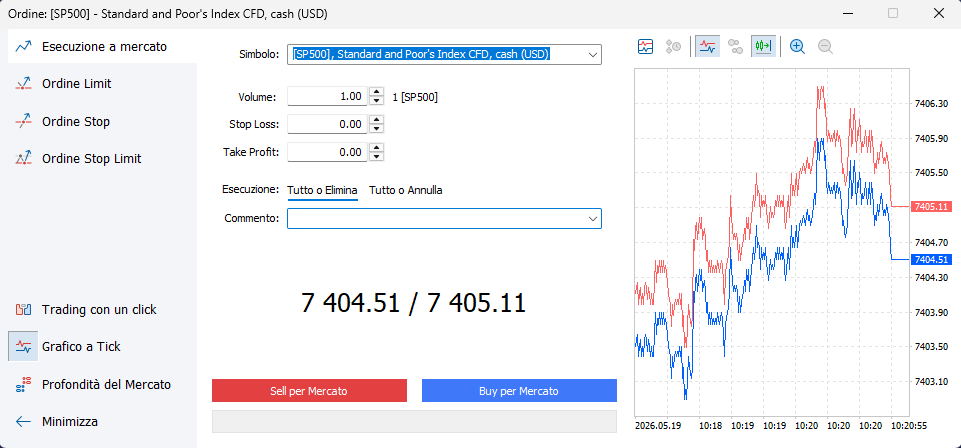
Task: Click the Commento: label
Action: tap(252, 218)
